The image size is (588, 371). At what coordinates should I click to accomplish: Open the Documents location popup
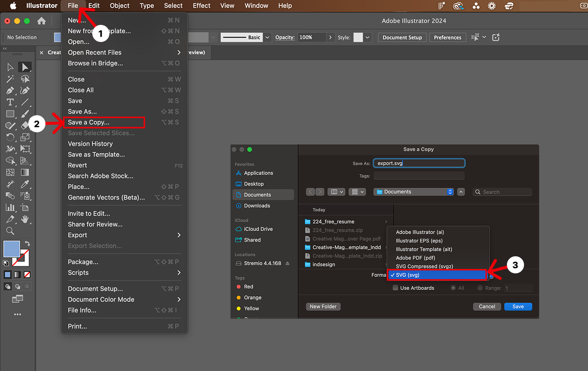point(414,192)
